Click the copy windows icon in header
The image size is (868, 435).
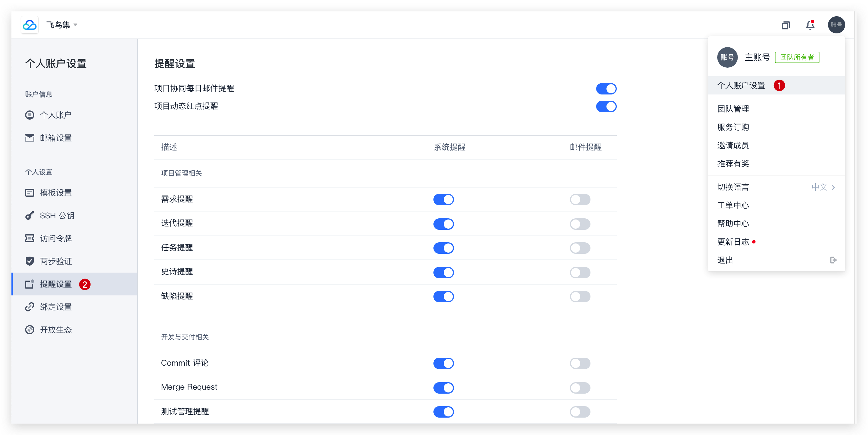(x=785, y=25)
